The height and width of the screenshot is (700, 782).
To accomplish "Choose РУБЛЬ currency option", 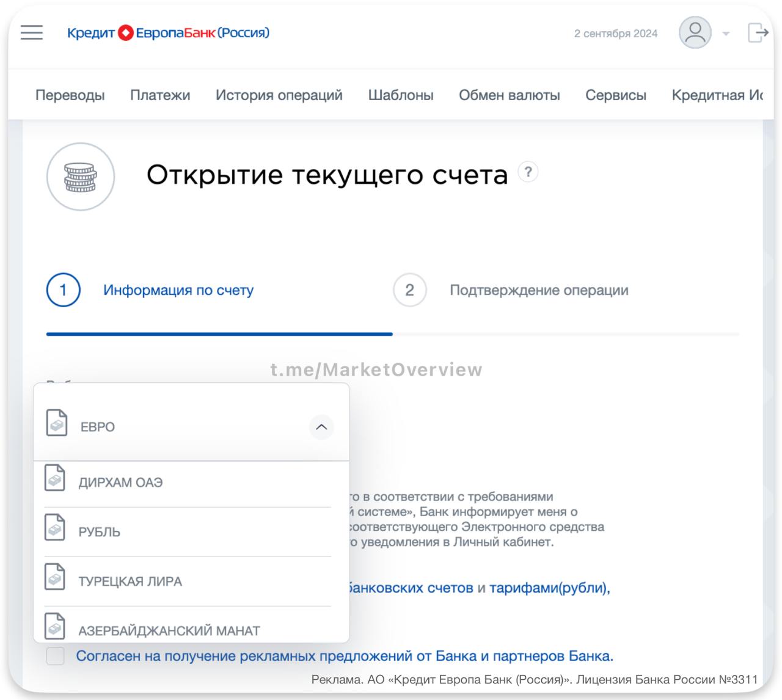I will point(188,531).
